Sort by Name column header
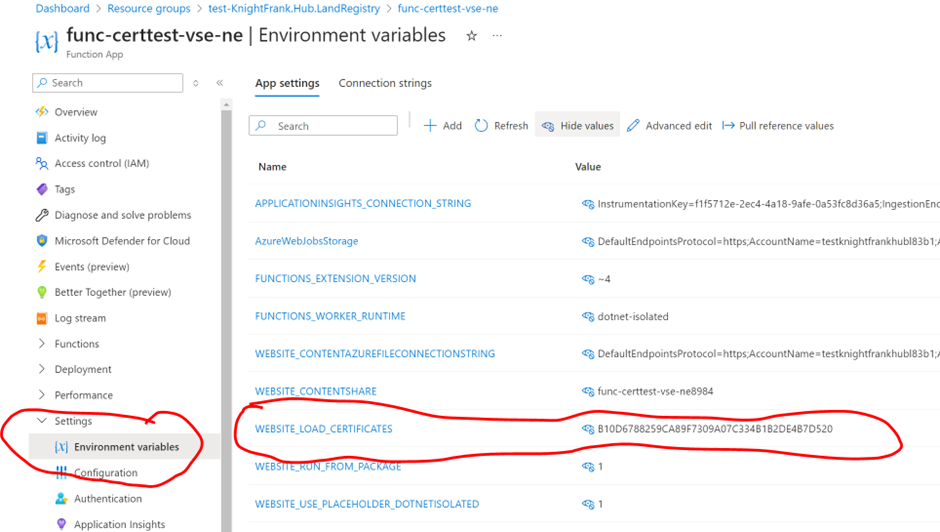 pyautogui.click(x=272, y=167)
